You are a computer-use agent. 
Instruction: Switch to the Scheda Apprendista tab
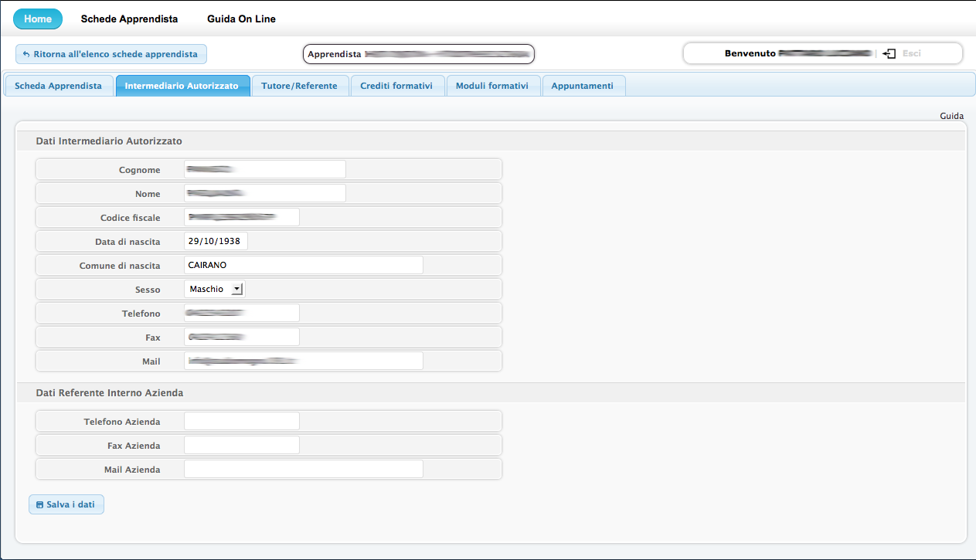click(x=58, y=86)
